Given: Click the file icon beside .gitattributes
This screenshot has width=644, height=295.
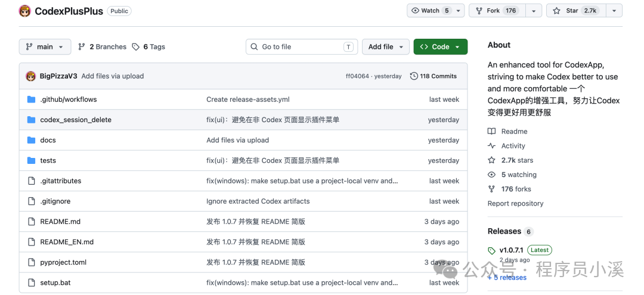Looking at the screenshot, I should pos(31,181).
